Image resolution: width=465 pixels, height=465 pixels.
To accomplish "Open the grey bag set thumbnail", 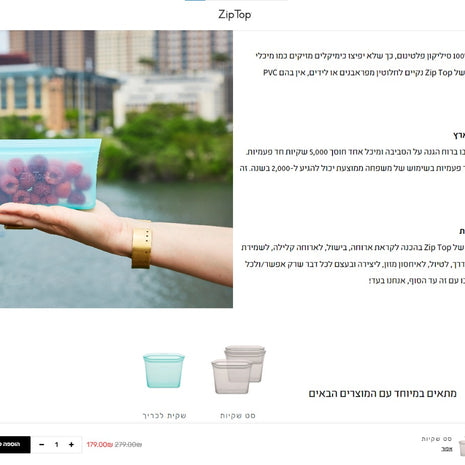I will tap(239, 369).
